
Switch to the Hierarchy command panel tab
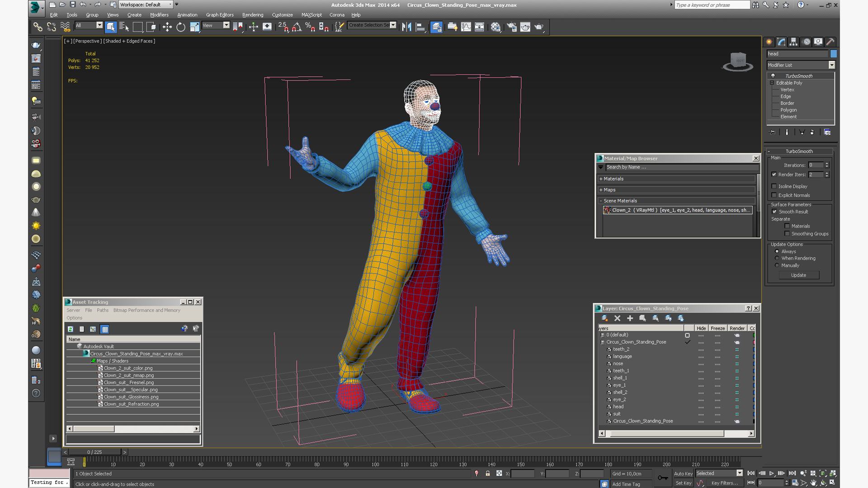click(x=793, y=42)
